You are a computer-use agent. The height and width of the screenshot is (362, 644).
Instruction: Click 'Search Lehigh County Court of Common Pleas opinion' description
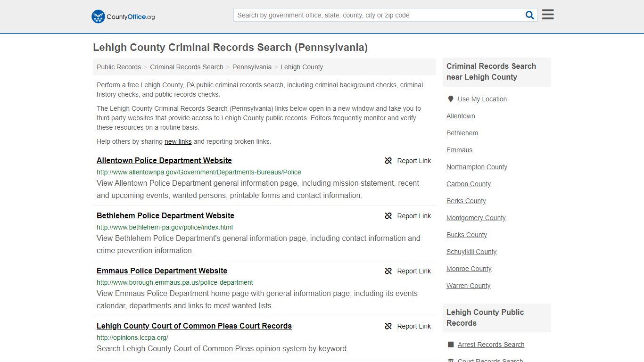pos(223,349)
